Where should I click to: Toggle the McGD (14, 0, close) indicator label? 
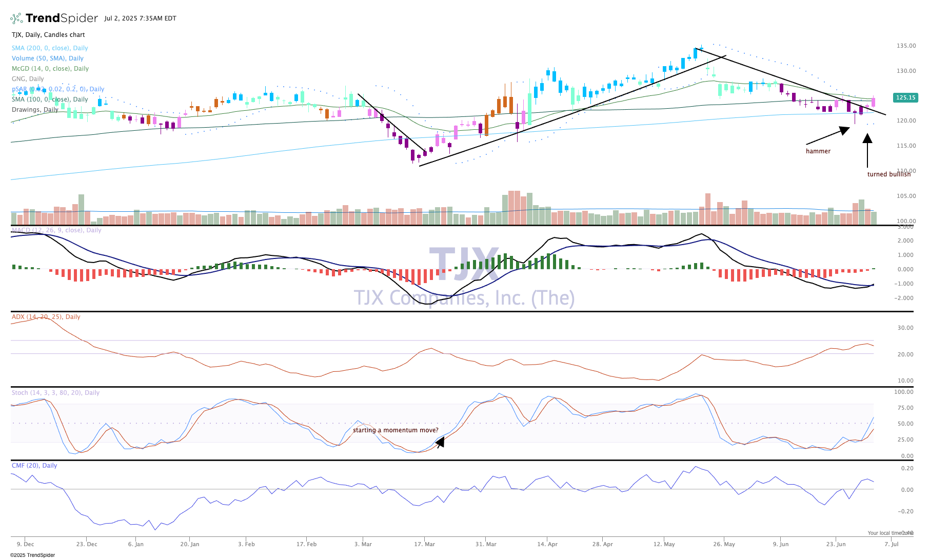tap(50, 69)
